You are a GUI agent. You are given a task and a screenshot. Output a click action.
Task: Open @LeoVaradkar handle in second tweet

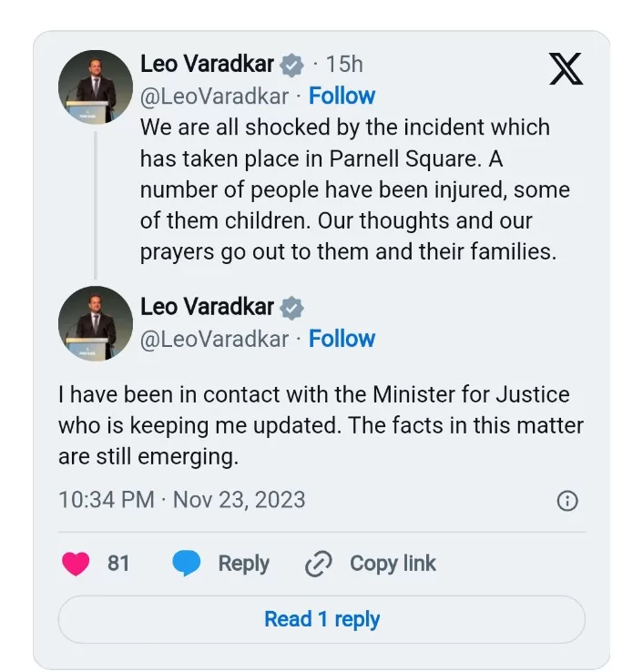click(214, 339)
